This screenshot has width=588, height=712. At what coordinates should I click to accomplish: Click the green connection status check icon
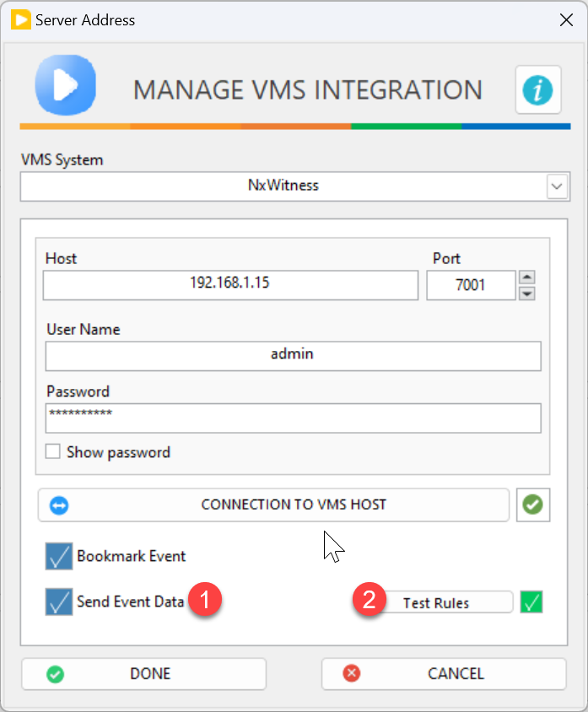[x=532, y=505]
